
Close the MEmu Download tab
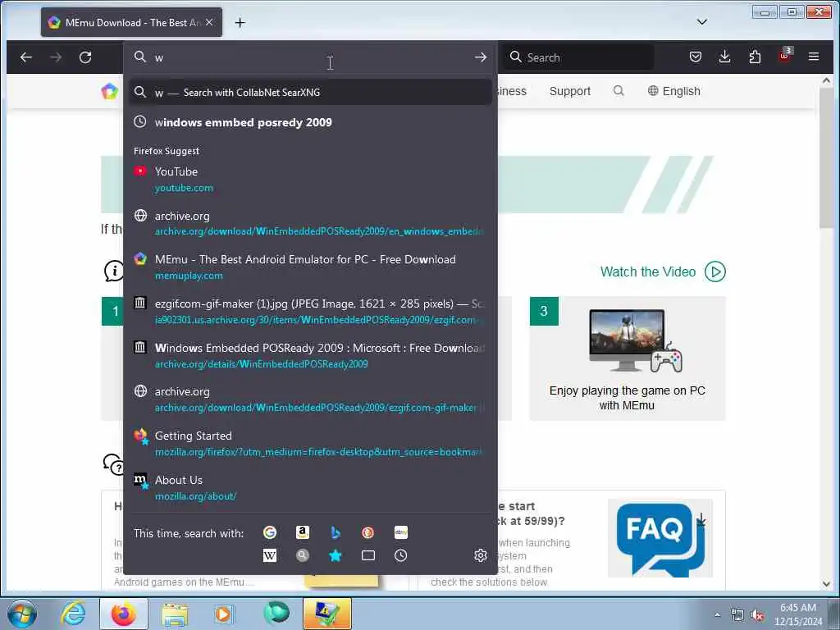(x=209, y=22)
